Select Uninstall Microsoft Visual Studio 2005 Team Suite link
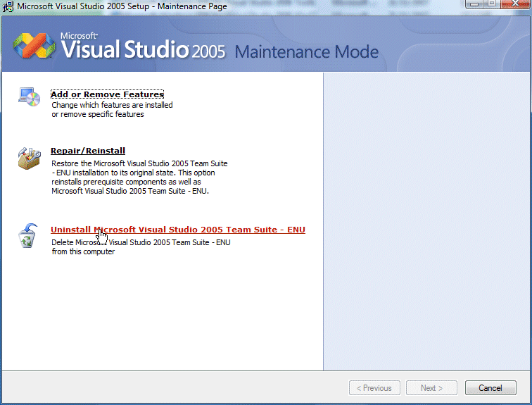 click(x=178, y=230)
